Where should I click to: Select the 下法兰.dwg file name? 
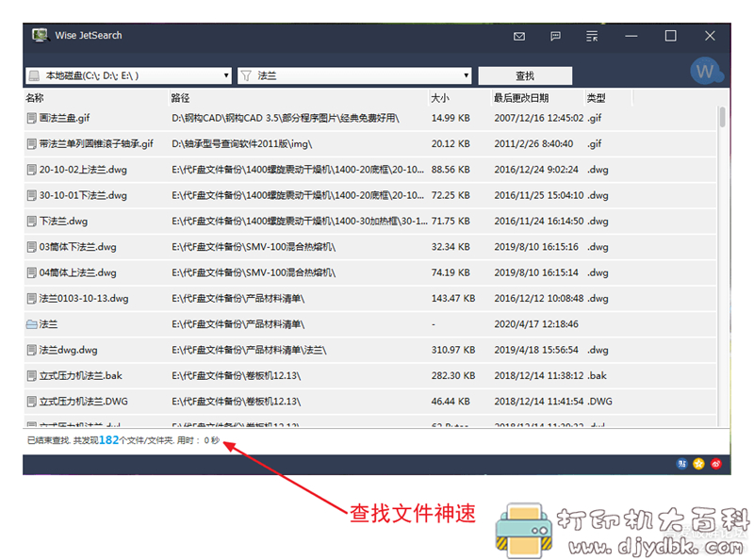(x=63, y=222)
